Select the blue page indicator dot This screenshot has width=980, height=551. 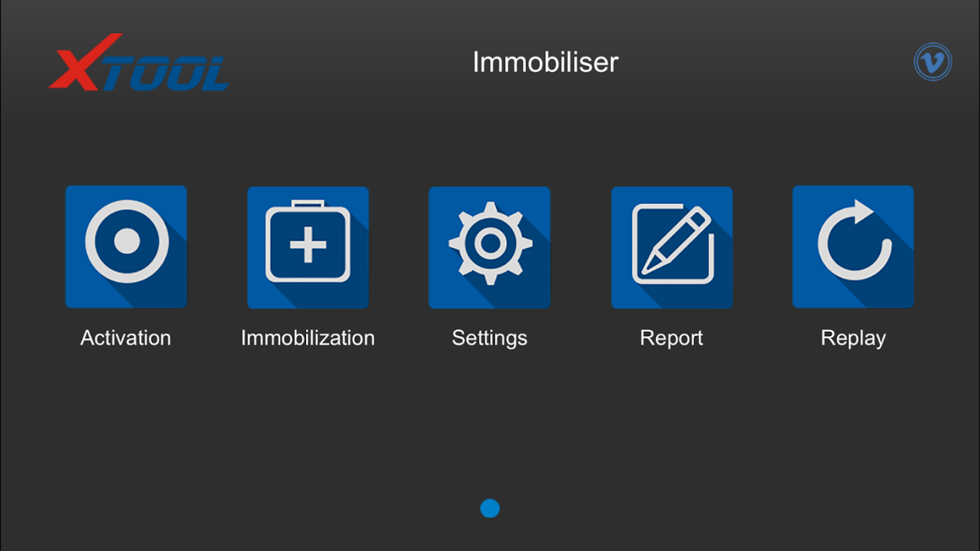pyautogui.click(x=490, y=508)
